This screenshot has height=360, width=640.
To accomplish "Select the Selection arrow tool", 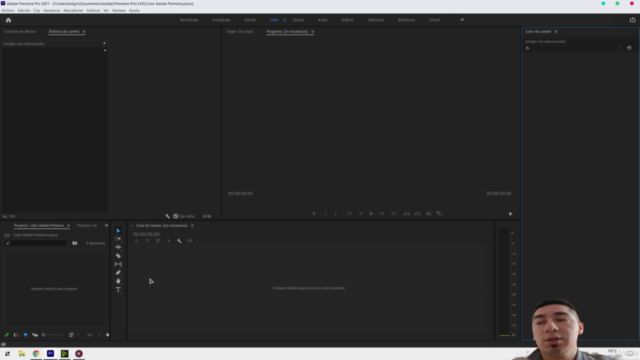I will [x=118, y=231].
